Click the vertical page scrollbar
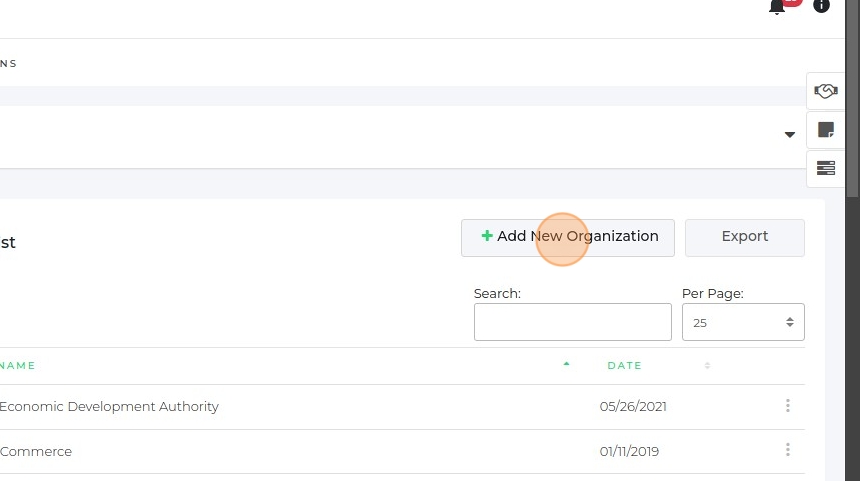The height and width of the screenshot is (481, 860). click(852, 100)
